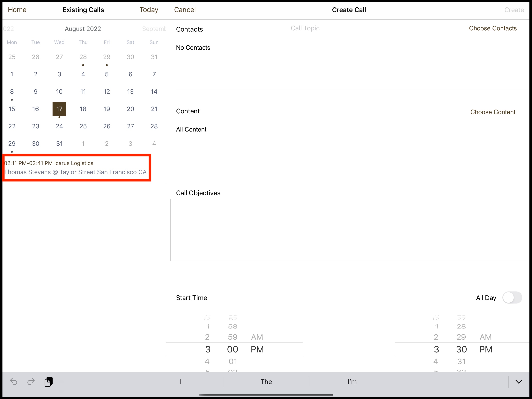Cancel the call creation
532x399 pixels.
[185, 10]
